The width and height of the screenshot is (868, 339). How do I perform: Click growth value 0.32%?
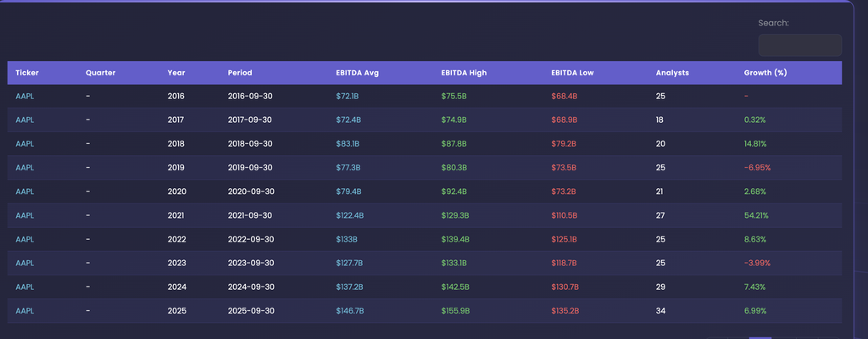click(754, 119)
